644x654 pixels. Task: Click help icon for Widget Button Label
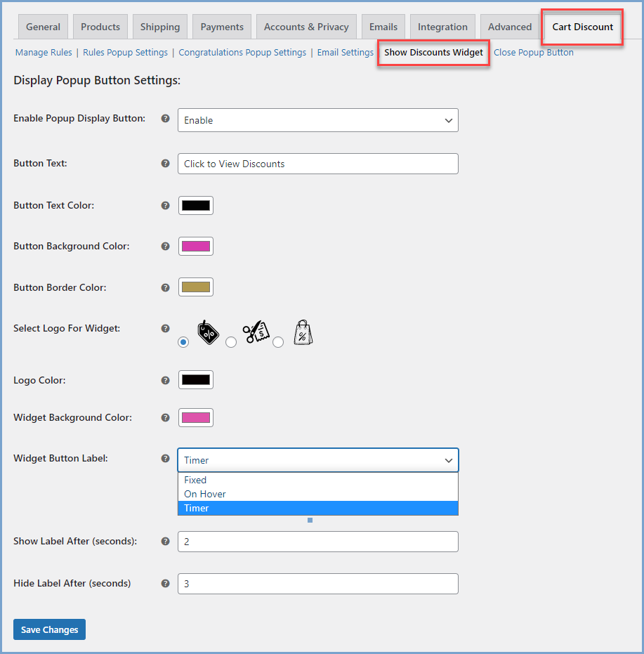[166, 459]
